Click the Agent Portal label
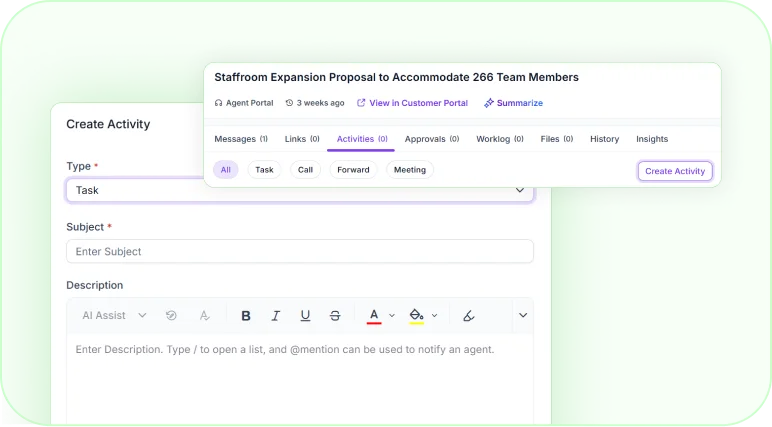This screenshot has height=427, width=772. coord(250,103)
